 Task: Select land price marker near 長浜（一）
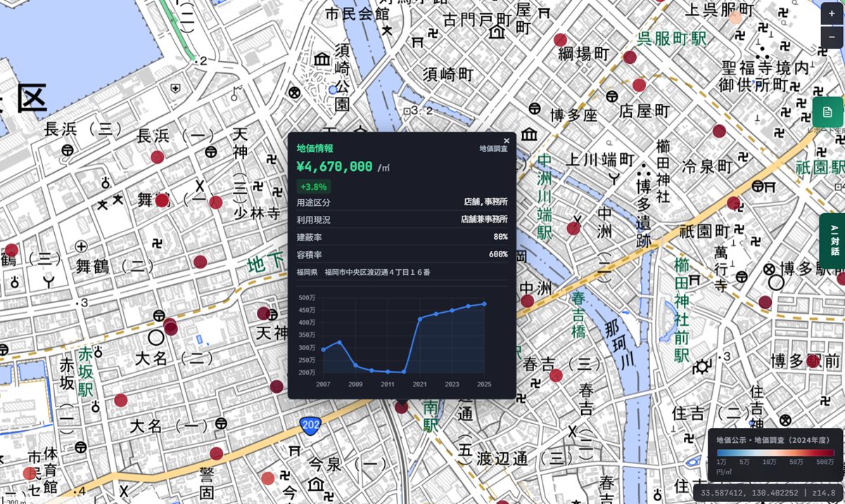(158, 157)
